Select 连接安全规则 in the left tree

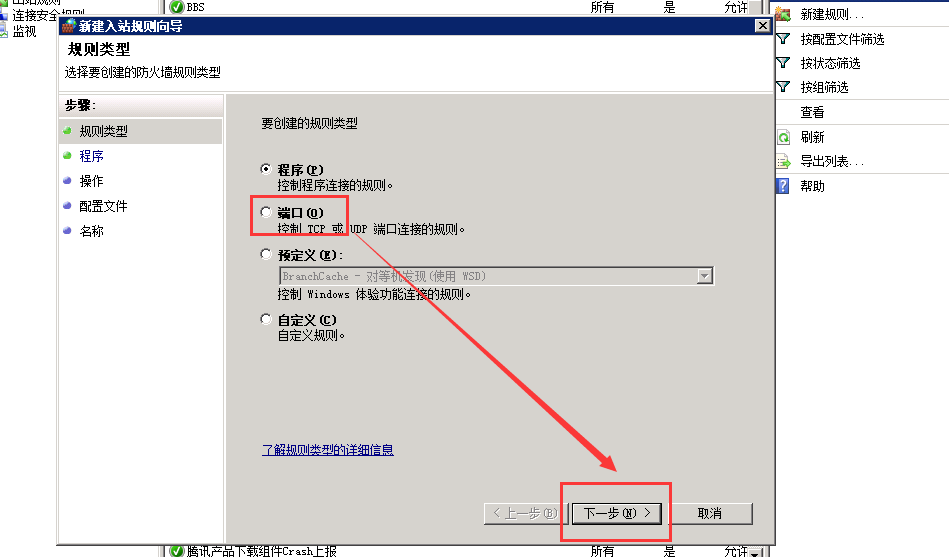[x=48, y=16]
